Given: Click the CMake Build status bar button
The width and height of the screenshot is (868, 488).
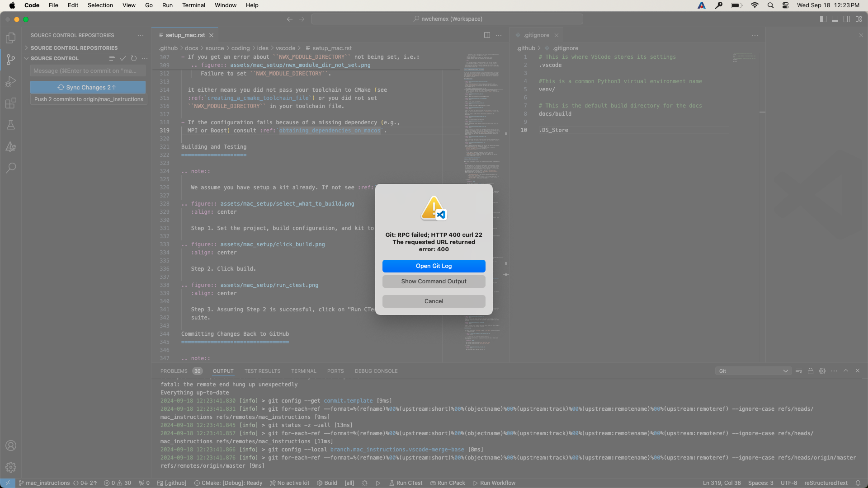Looking at the screenshot, I should point(327,483).
